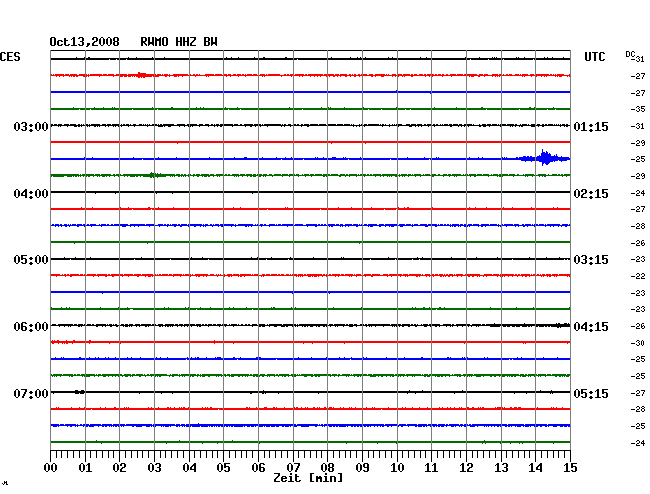This screenshot has height=494, width=650.
Task: Select the 01:15 UTC time label
Action: (591, 126)
